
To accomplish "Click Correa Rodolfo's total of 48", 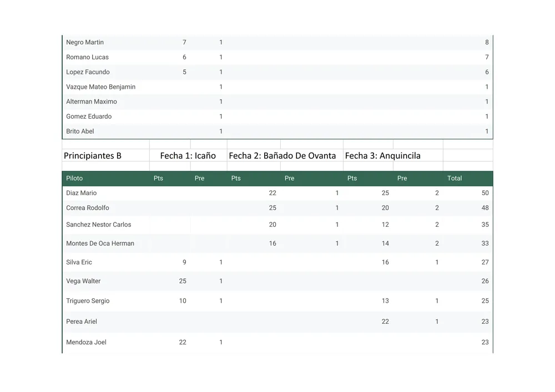I will click(485, 208).
